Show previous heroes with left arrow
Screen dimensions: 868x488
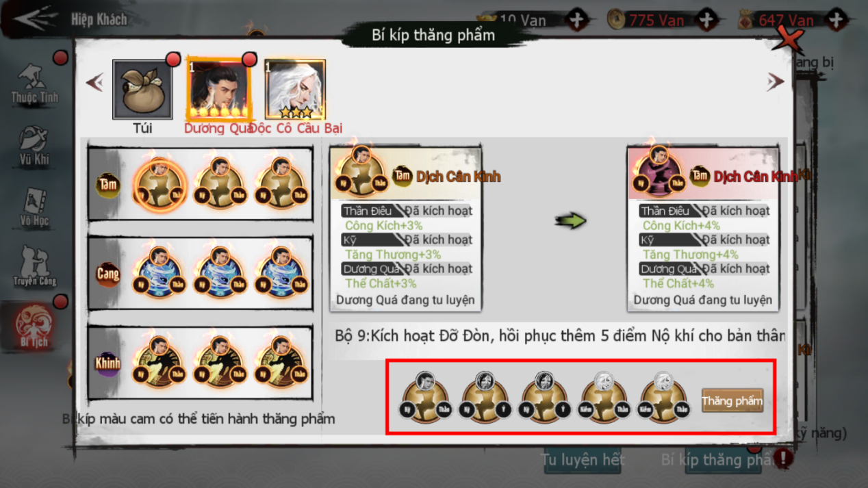pyautogui.click(x=95, y=83)
